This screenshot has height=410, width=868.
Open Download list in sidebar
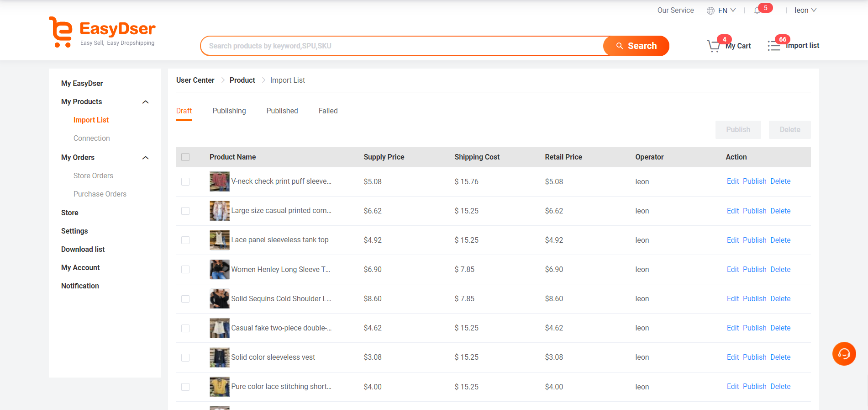pyautogui.click(x=83, y=249)
